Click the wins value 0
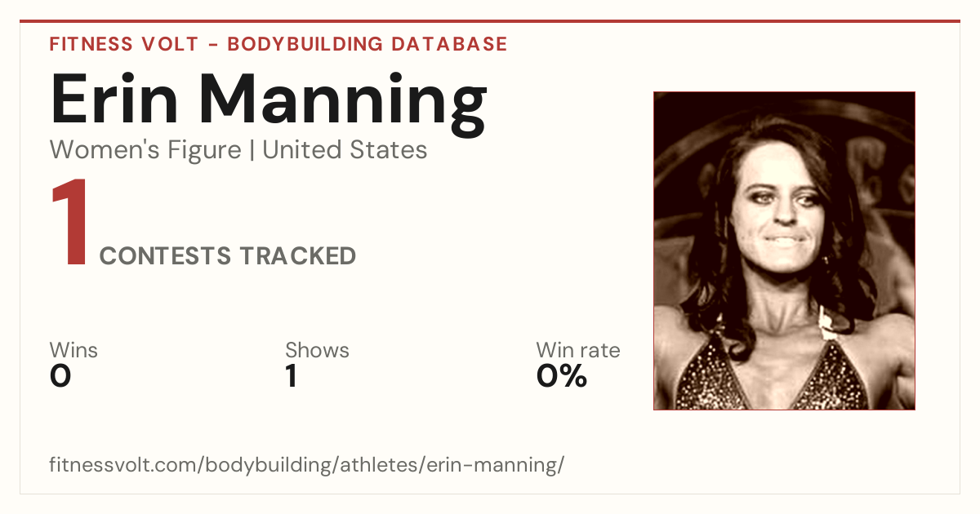 60,376
